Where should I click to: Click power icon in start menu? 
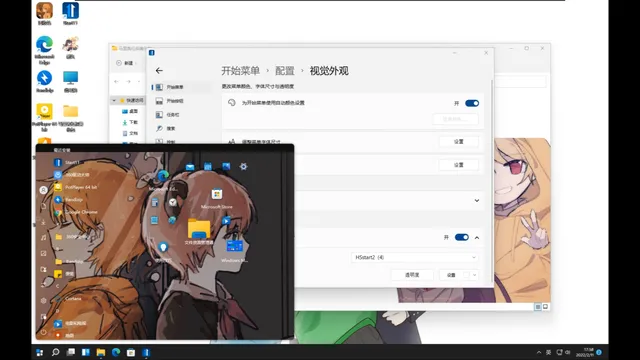point(43,332)
